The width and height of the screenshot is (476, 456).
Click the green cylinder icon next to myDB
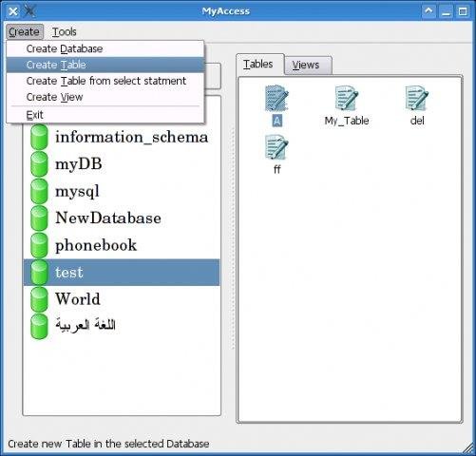pos(39,163)
